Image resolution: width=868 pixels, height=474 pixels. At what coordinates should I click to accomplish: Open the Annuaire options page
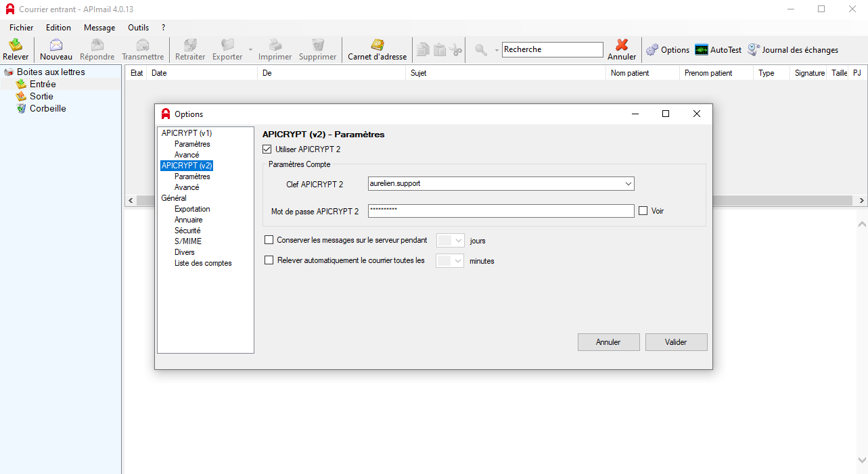point(188,220)
